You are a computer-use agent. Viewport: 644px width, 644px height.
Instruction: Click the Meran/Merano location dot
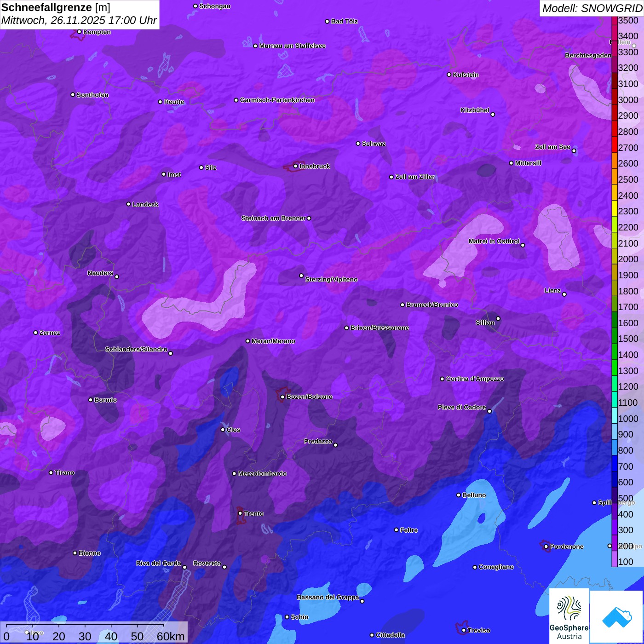248,341
